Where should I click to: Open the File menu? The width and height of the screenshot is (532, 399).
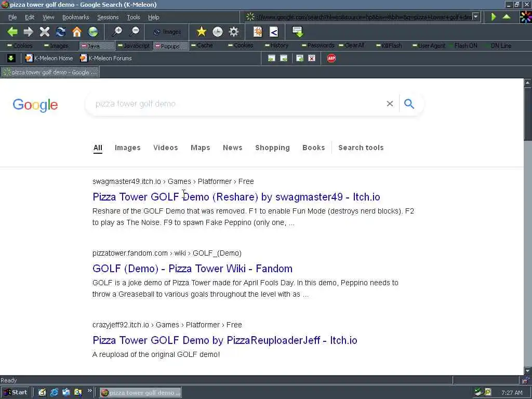tap(12, 17)
